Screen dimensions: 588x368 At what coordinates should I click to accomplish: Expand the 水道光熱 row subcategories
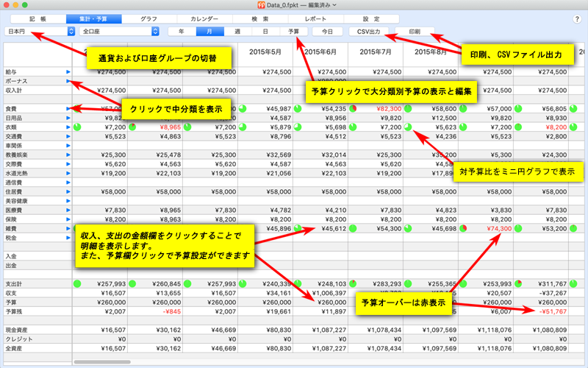(x=68, y=173)
